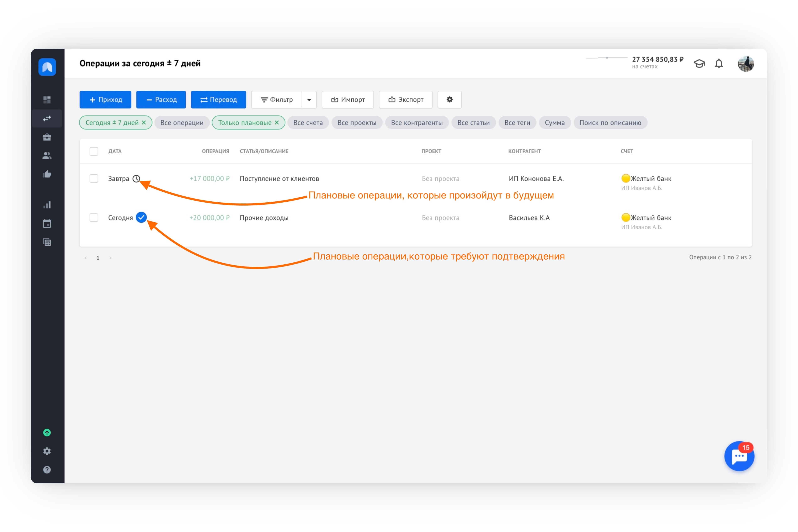
Task: Open the briefcase projects sidebar icon
Action: [x=47, y=137]
